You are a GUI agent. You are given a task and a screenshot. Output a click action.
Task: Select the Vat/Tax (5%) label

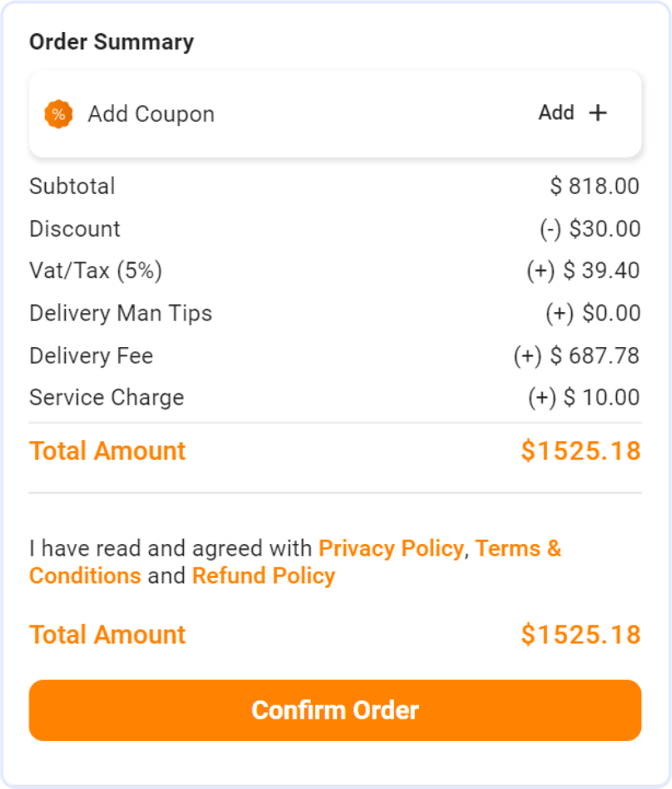(95, 271)
